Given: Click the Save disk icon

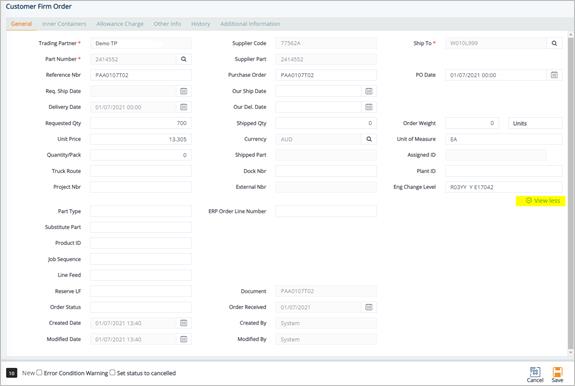Looking at the screenshot, I should point(557,372).
